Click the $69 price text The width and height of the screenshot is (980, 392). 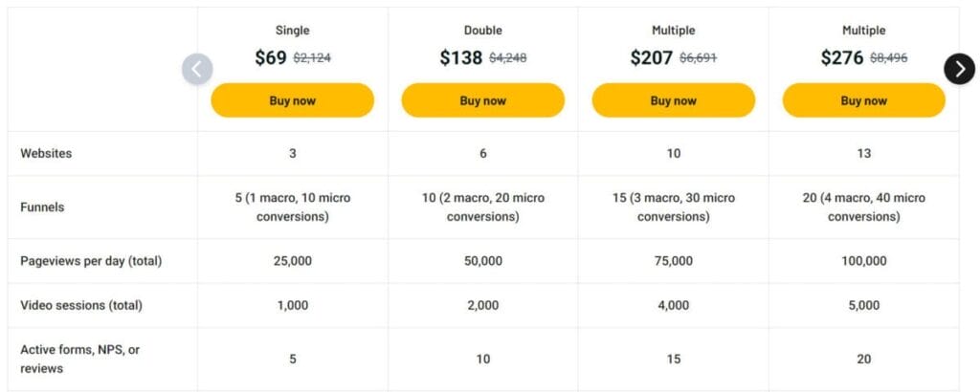click(x=271, y=58)
